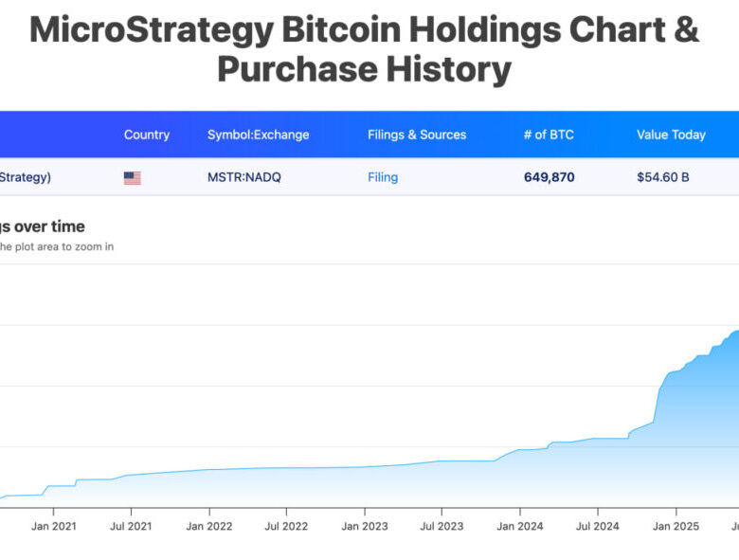The width and height of the screenshot is (739, 560).
Task: Select the Jul 2021 axis label
Action: click(131, 526)
